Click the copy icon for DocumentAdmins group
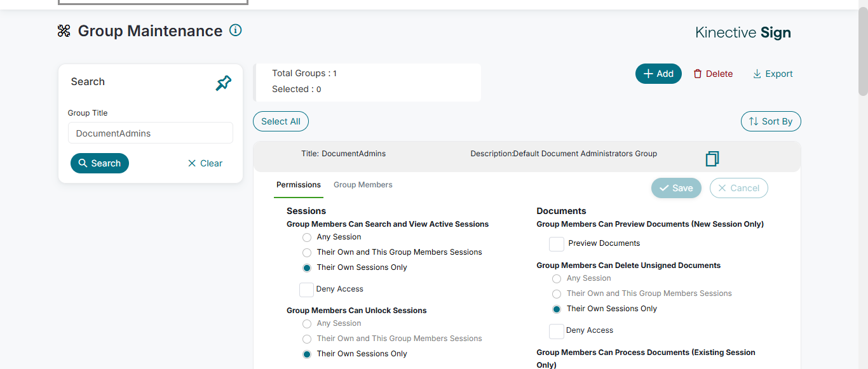The image size is (868, 369). click(712, 158)
